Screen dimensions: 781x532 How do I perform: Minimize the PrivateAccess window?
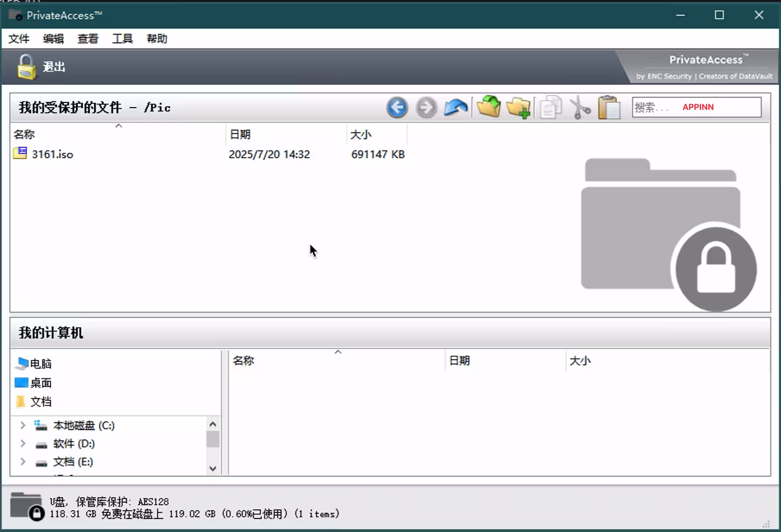[681, 15]
